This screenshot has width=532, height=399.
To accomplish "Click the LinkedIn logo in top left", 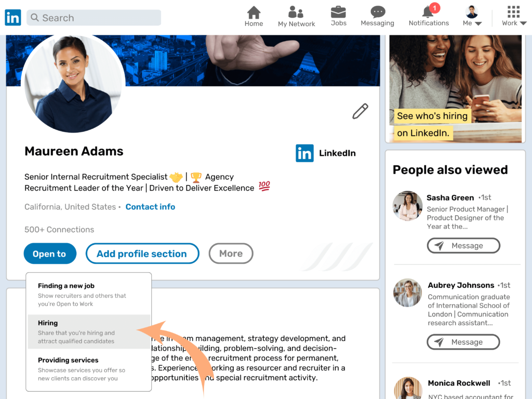I will tap(12, 17).
